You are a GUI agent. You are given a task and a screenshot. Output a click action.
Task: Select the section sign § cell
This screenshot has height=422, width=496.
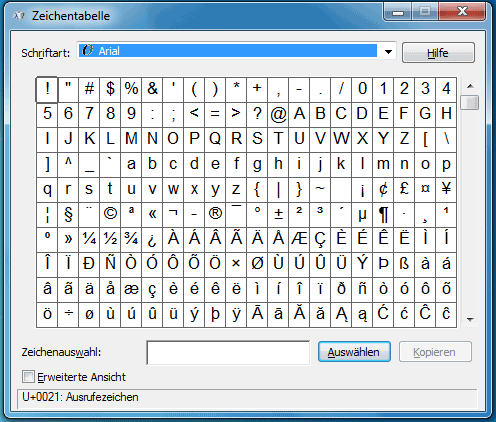coord(68,215)
